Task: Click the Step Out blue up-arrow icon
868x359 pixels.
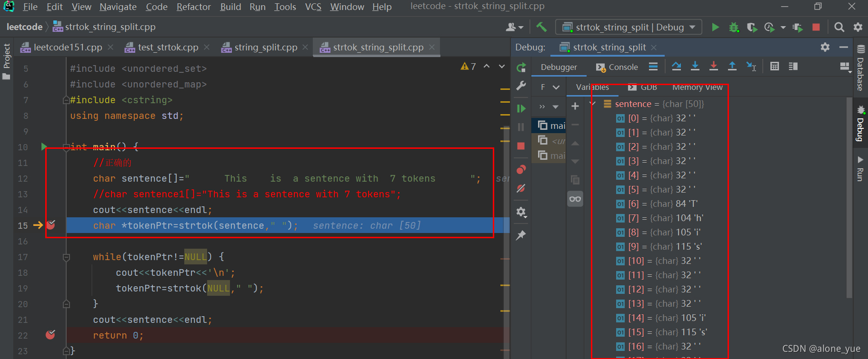Action: tap(732, 67)
